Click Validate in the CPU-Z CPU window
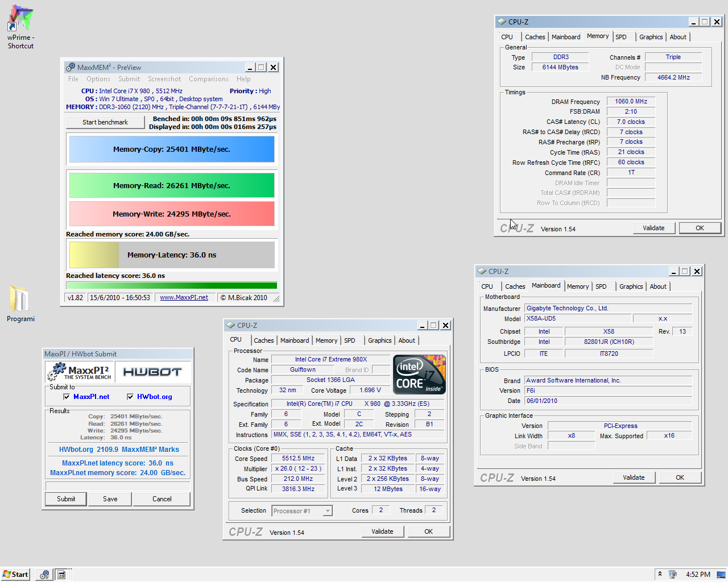Screen dimensions: 728x582 pyautogui.click(x=383, y=531)
